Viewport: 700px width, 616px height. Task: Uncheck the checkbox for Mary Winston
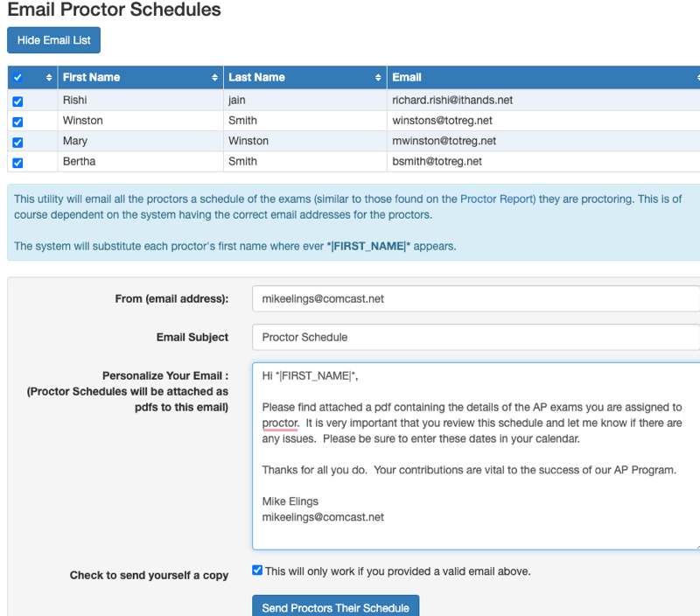[17, 143]
